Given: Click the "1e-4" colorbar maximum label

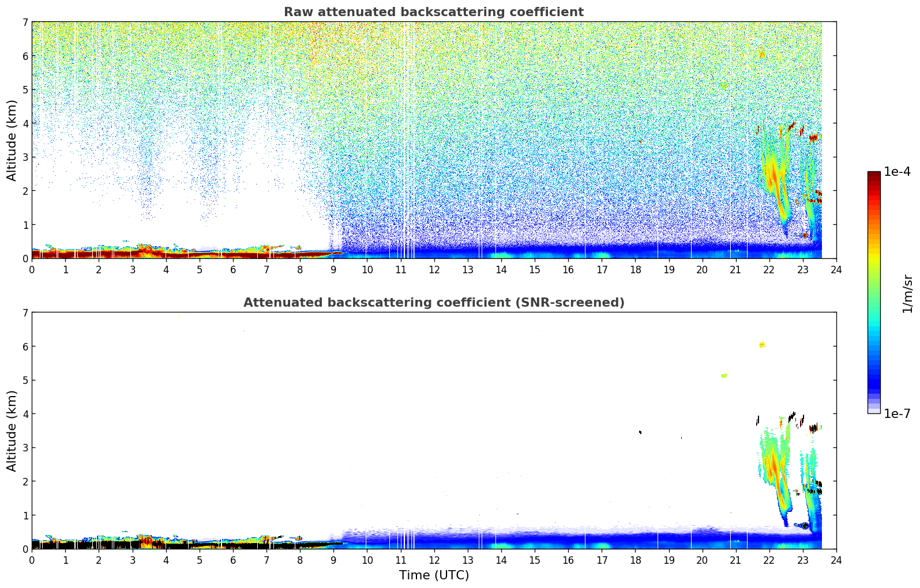Looking at the screenshot, I should click(898, 172).
